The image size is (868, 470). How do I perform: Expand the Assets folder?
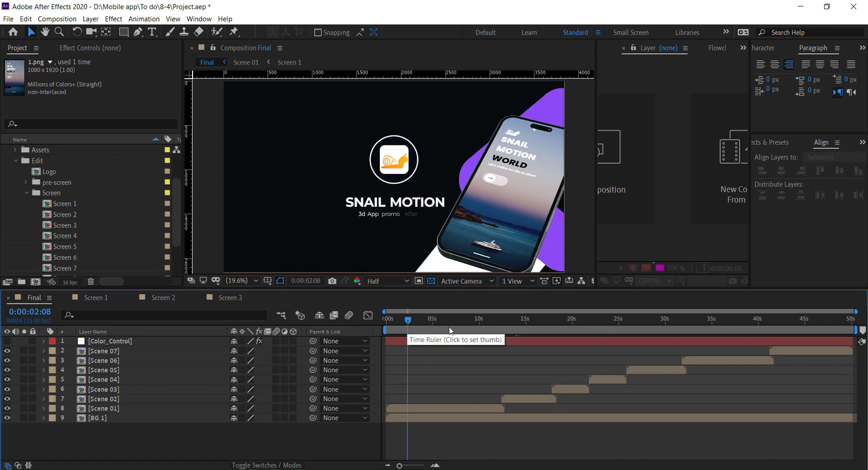coord(15,150)
